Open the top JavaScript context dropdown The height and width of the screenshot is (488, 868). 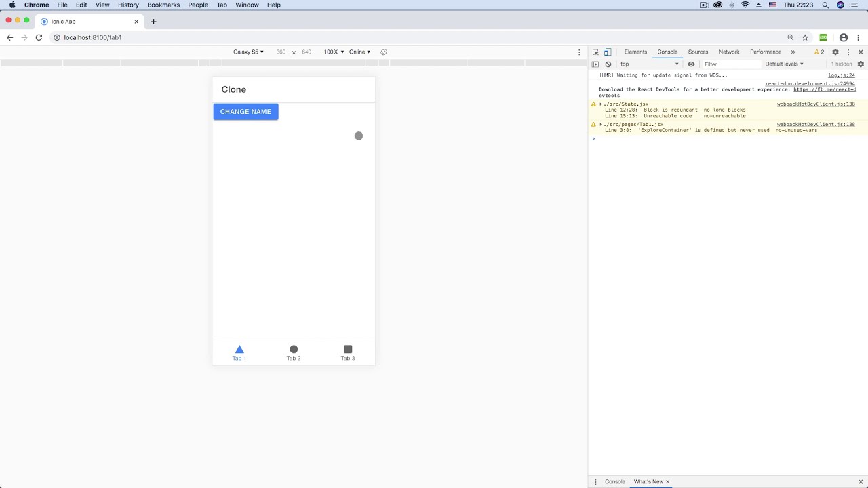(649, 64)
